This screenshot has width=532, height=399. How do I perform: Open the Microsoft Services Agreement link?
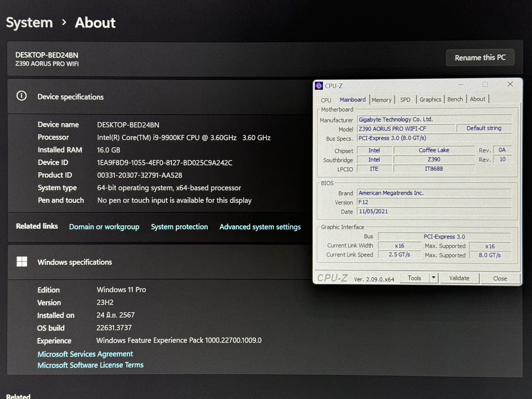point(85,354)
